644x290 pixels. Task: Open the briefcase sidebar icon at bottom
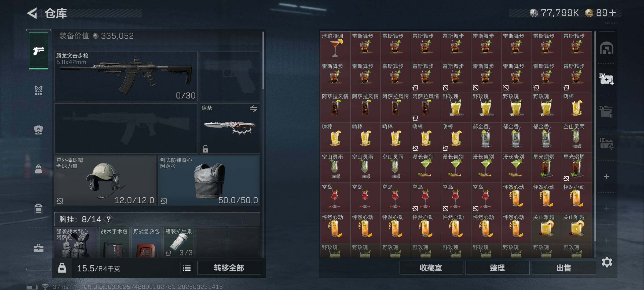point(38,248)
